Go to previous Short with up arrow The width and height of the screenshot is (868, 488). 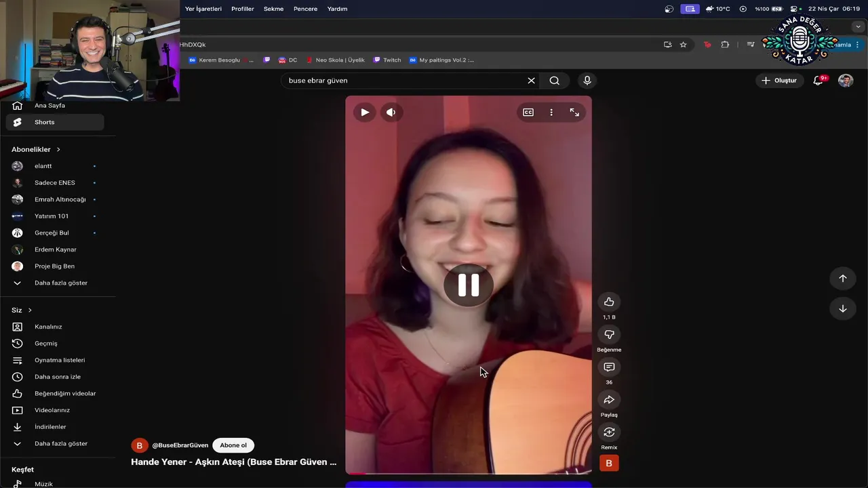tap(843, 278)
